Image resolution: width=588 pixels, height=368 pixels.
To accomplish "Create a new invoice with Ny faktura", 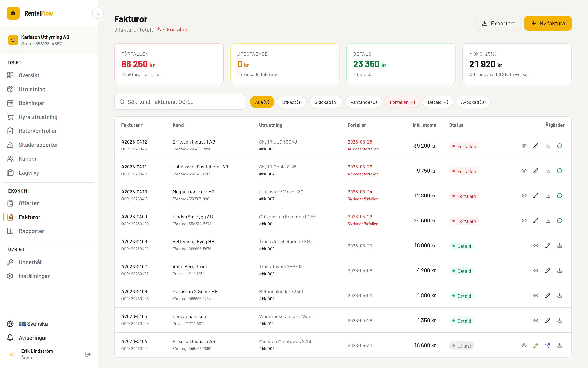I will pyautogui.click(x=548, y=23).
